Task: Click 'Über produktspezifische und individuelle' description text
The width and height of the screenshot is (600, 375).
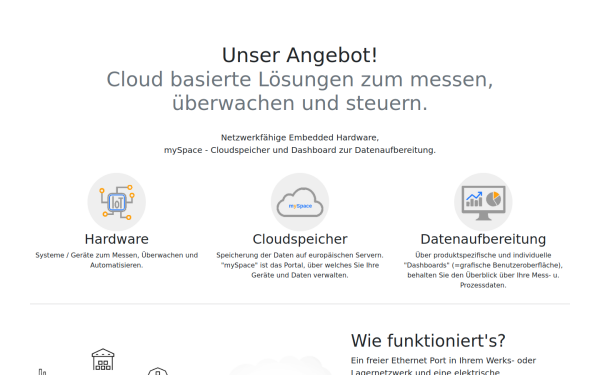Action: point(483,270)
